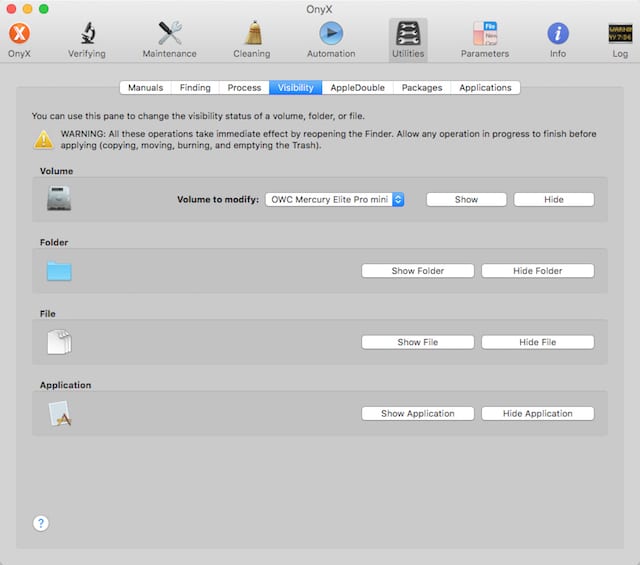Switch to the Finding tab
640x565 pixels.
point(195,88)
